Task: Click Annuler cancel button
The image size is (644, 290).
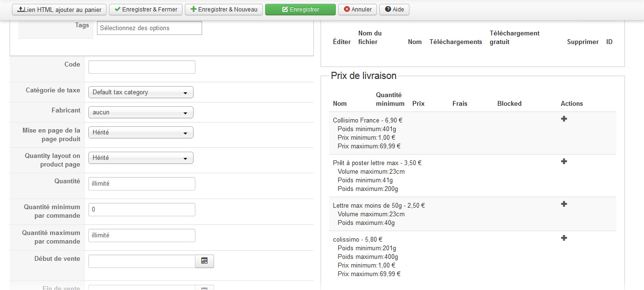Action: [357, 10]
